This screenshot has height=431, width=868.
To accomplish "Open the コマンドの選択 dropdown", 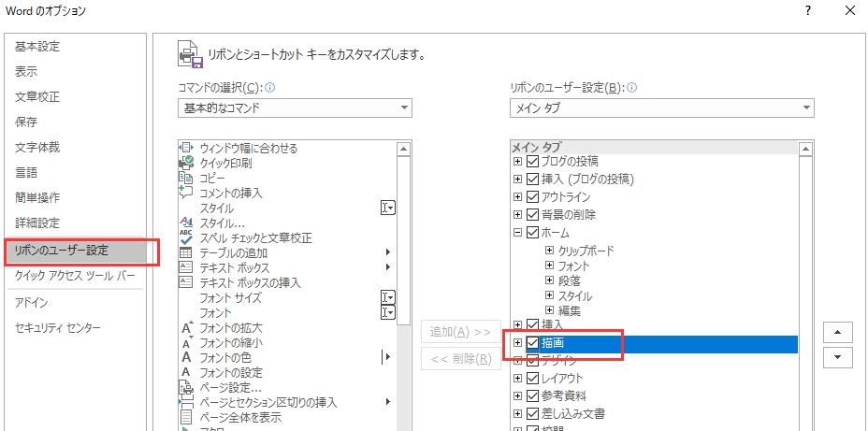I will pyautogui.click(x=295, y=108).
